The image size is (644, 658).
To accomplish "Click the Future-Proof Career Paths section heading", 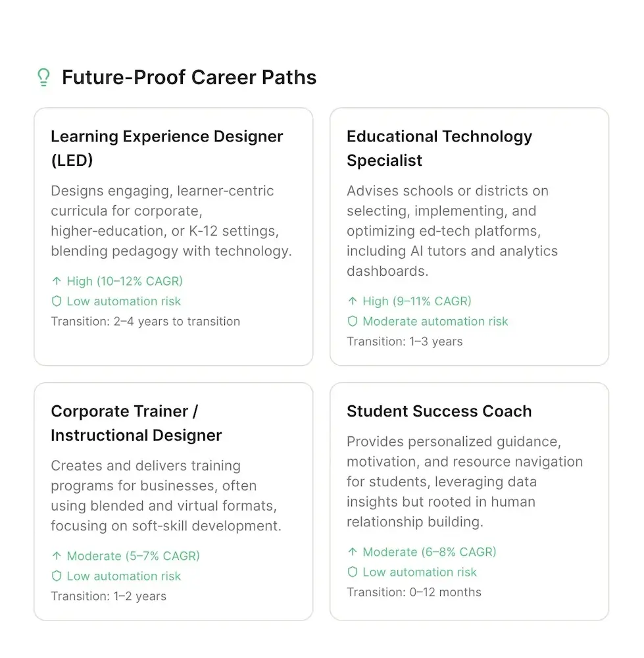I will click(189, 78).
